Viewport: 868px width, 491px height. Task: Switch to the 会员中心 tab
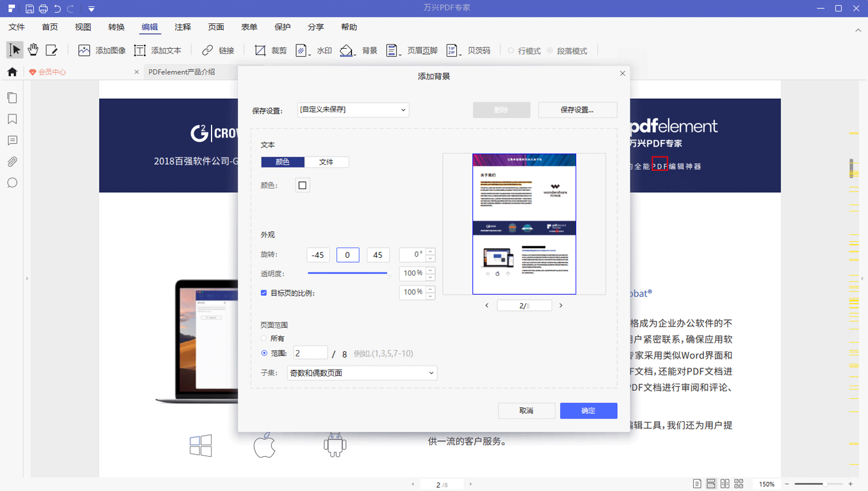[83, 72]
